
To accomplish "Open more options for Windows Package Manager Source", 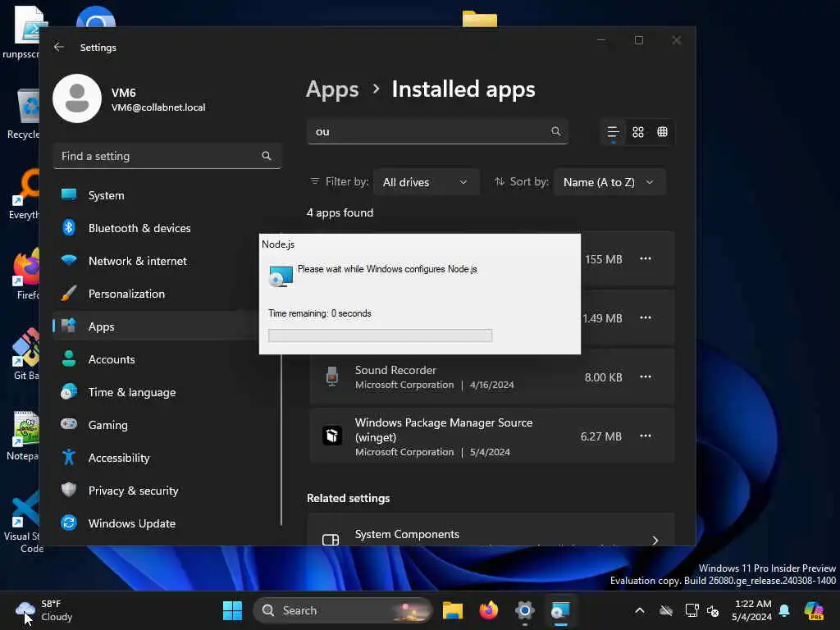I will tap(646, 436).
